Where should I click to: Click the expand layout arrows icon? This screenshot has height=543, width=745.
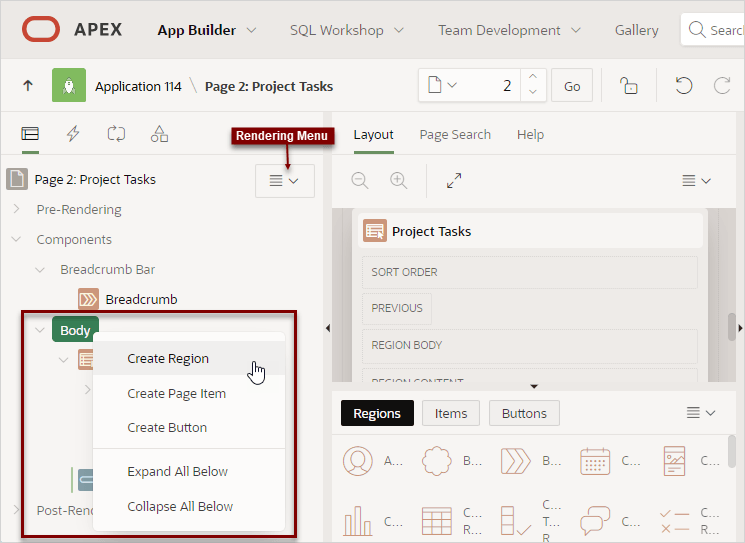(x=454, y=181)
